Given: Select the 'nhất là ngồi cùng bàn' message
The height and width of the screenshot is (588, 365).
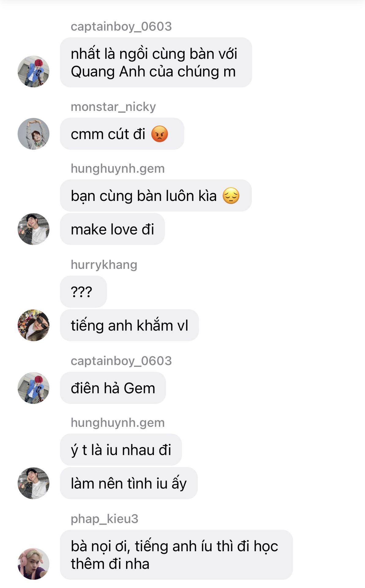Looking at the screenshot, I should (156, 62).
